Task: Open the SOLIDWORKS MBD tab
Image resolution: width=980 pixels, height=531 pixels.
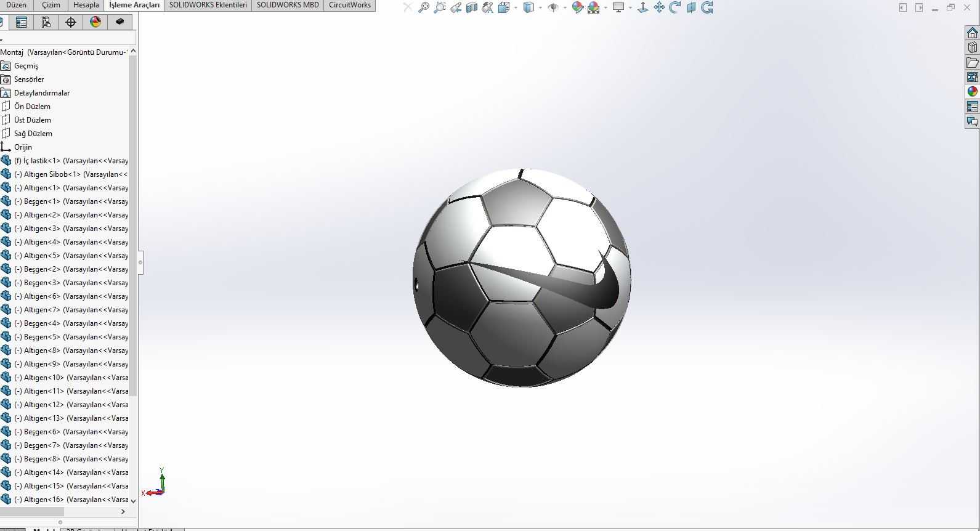Action: tap(288, 5)
